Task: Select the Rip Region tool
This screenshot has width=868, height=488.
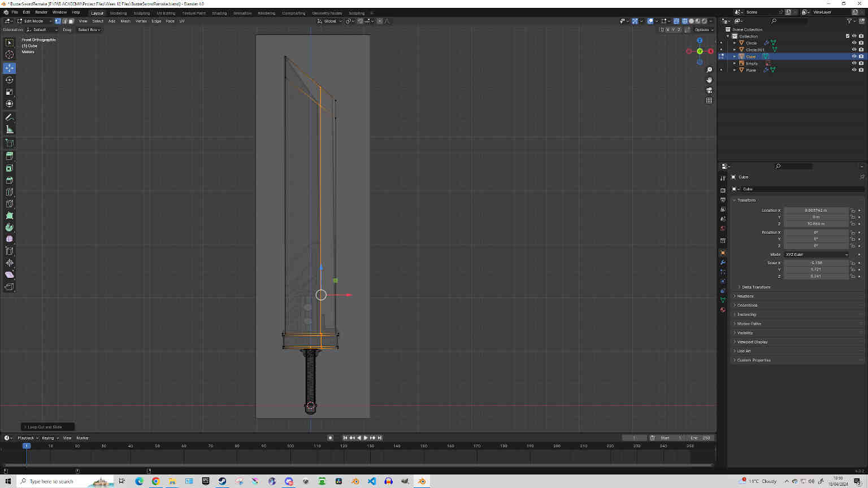Action: point(10,287)
